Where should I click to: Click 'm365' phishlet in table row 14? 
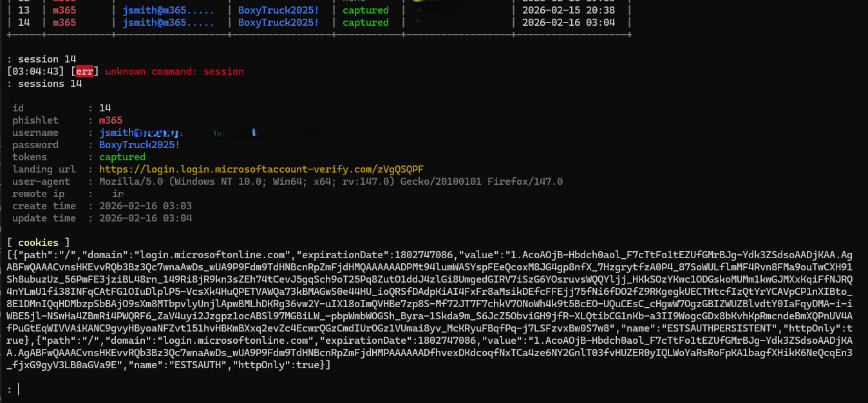(64, 23)
